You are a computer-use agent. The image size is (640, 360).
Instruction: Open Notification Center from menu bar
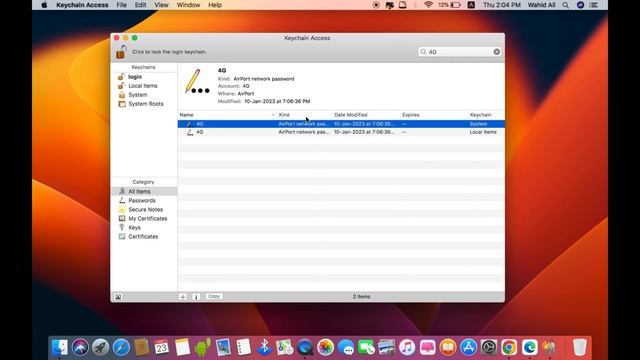tap(594, 5)
